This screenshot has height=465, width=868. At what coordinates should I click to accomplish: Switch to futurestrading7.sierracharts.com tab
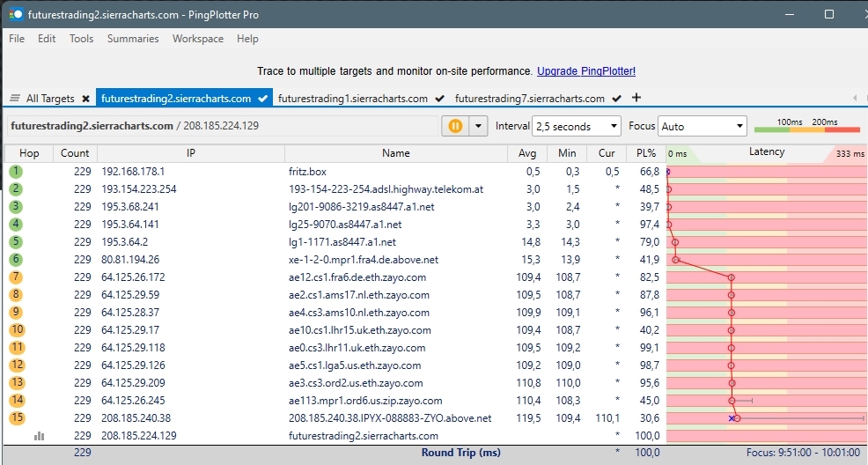(530, 99)
